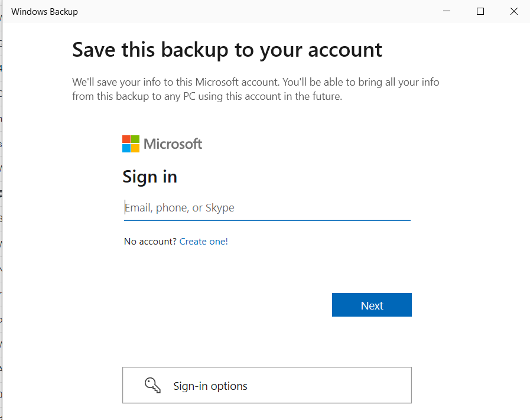Click the description line starting We'll save your info
The width and height of the screenshot is (530, 420).
click(x=255, y=82)
